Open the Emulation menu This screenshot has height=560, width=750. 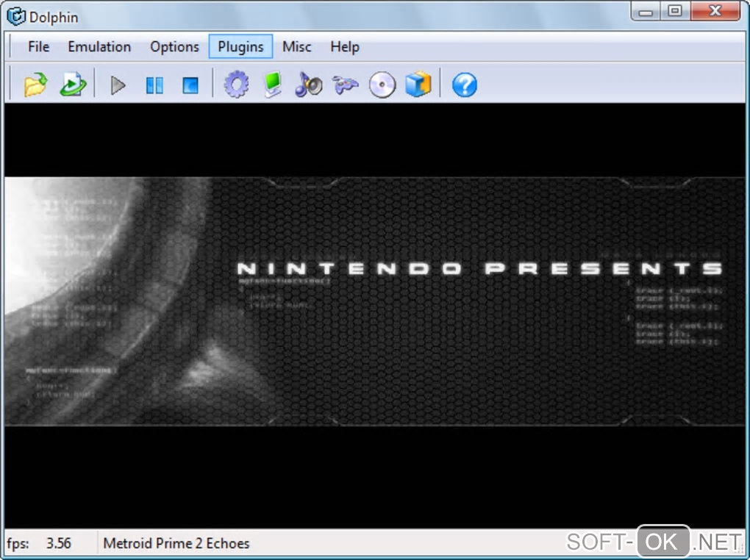point(99,47)
